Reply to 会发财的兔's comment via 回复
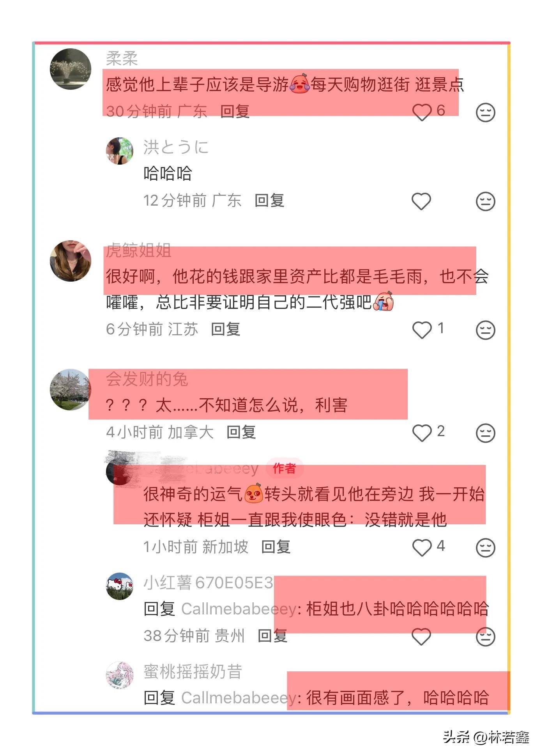 click(241, 432)
